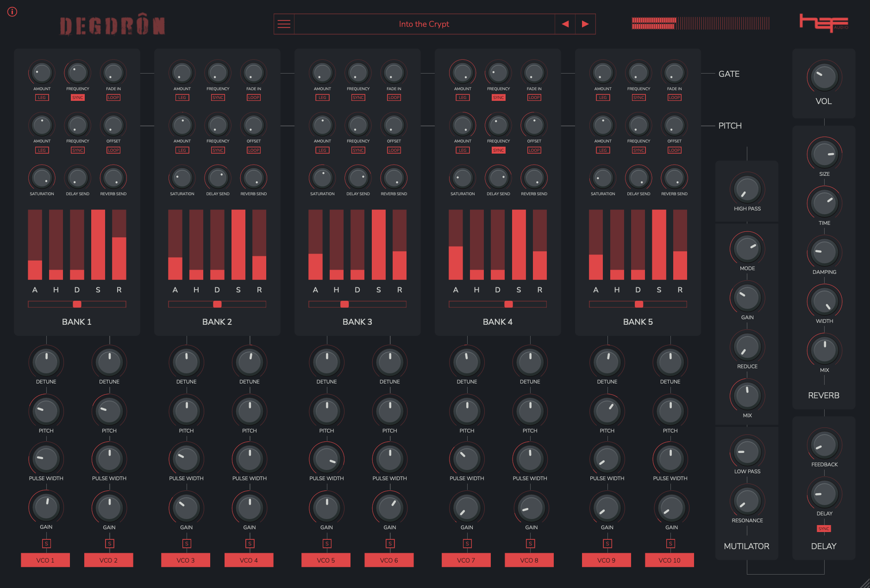Solo VCO 10 with its S button
870x588 pixels.
(x=670, y=544)
